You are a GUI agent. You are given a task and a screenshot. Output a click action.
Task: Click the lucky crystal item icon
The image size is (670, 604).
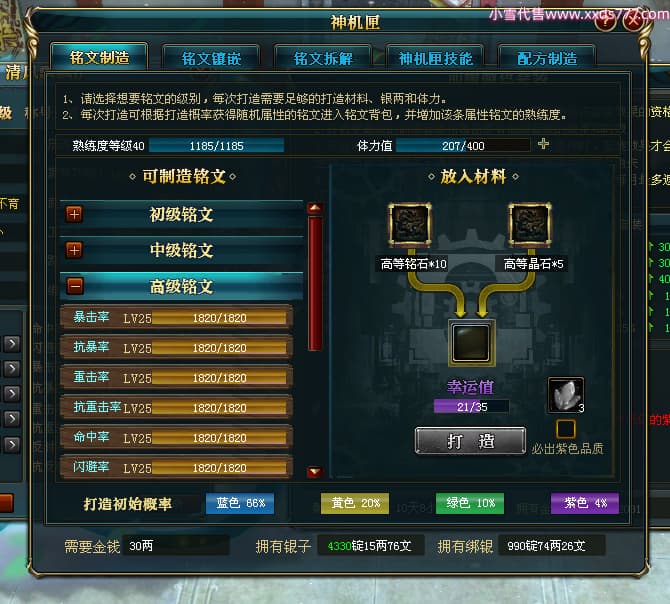[566, 395]
